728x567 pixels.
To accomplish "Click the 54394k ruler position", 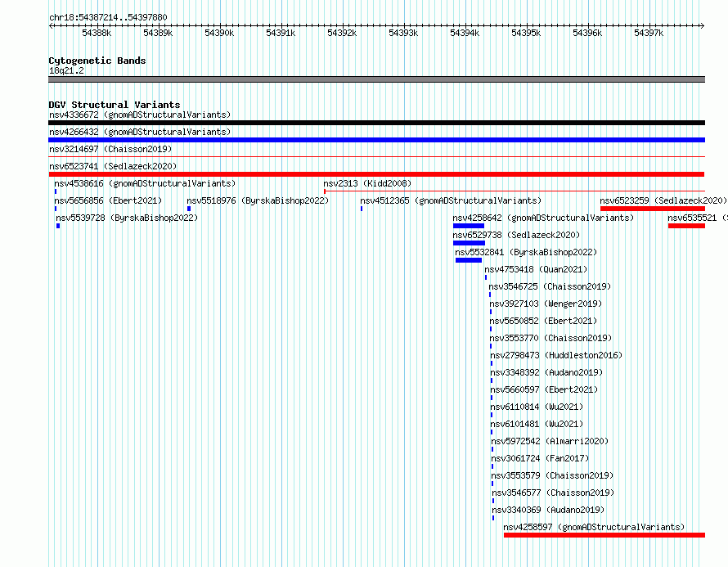I will [465, 33].
